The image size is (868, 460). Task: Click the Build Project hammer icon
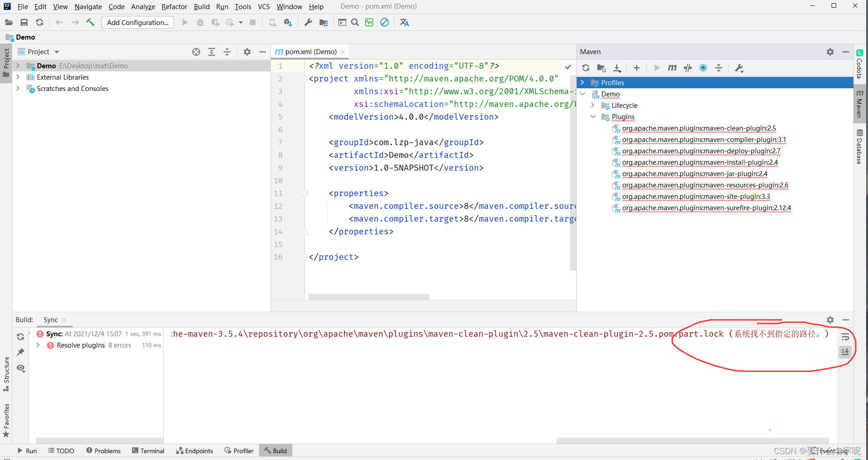pyautogui.click(x=91, y=22)
